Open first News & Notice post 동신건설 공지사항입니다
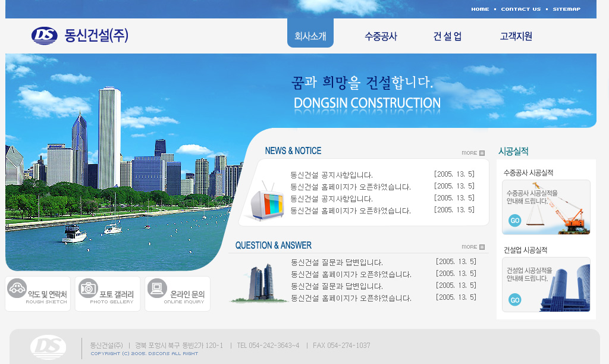Screen dimensions: 609x364 click(331, 175)
